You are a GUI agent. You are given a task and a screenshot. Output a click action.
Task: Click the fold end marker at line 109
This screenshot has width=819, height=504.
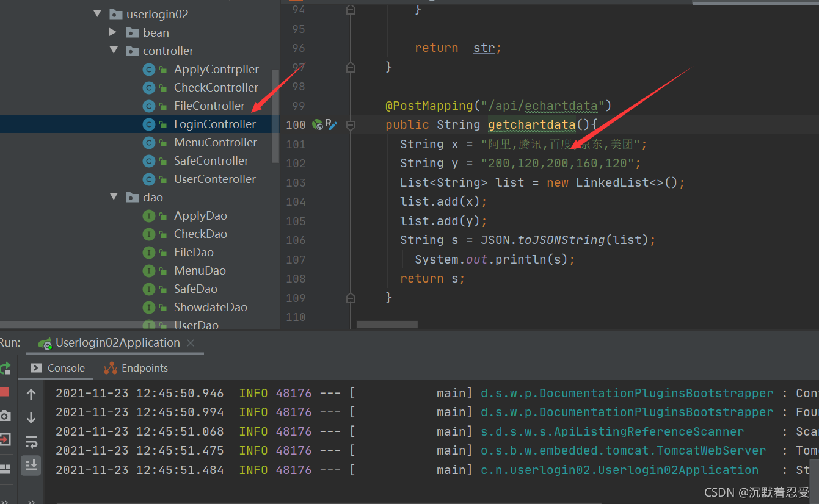[x=351, y=298]
